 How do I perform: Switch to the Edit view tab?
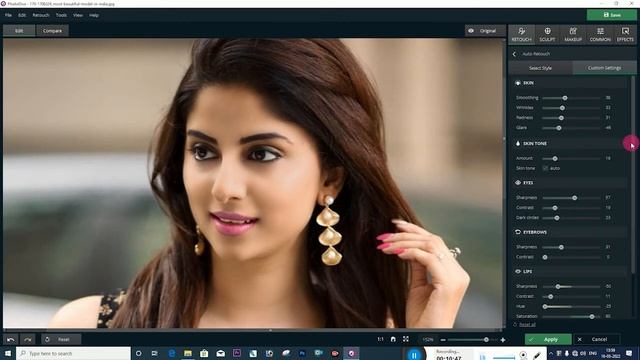click(19, 31)
